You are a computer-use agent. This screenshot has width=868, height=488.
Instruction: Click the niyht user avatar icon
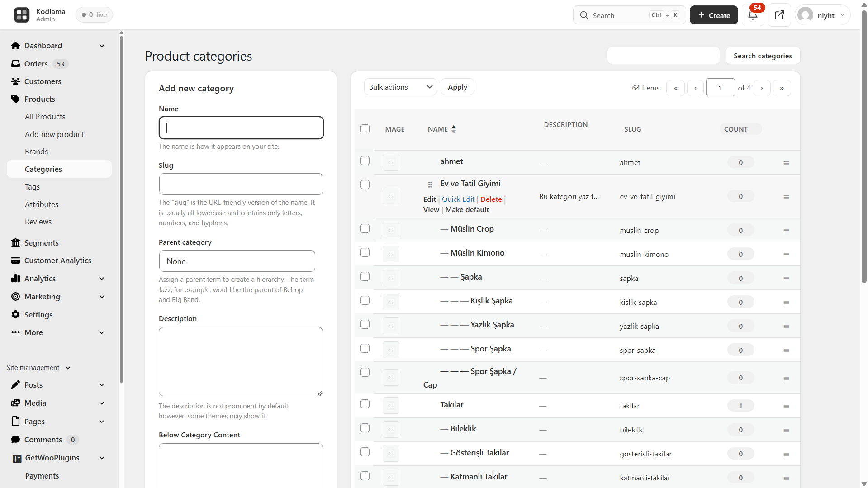[806, 15]
